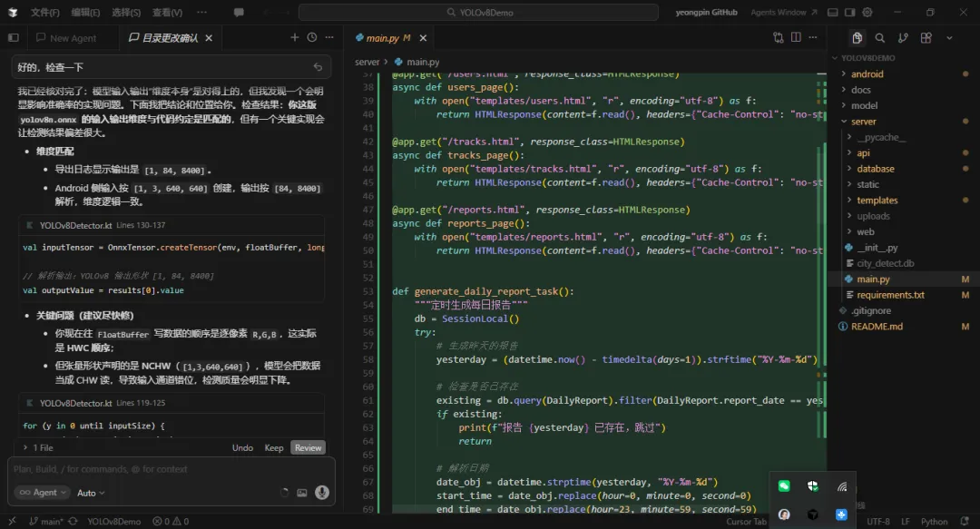Click the voice input microphone icon
Viewport: 980px width, 529px height.
(x=321, y=493)
